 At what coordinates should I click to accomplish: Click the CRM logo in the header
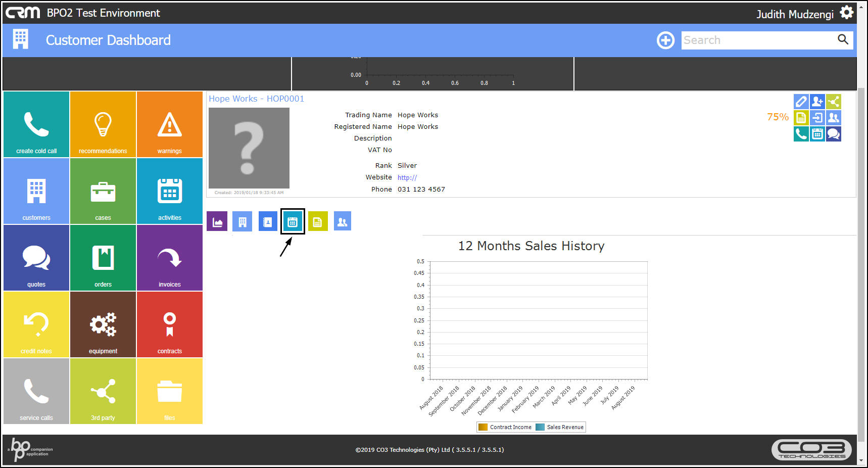pos(23,13)
